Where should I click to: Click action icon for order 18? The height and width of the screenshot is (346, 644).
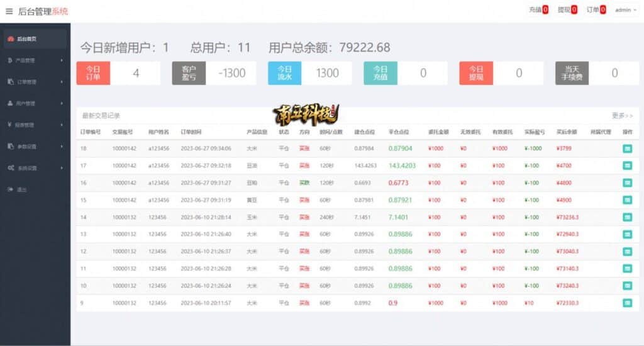(627, 148)
